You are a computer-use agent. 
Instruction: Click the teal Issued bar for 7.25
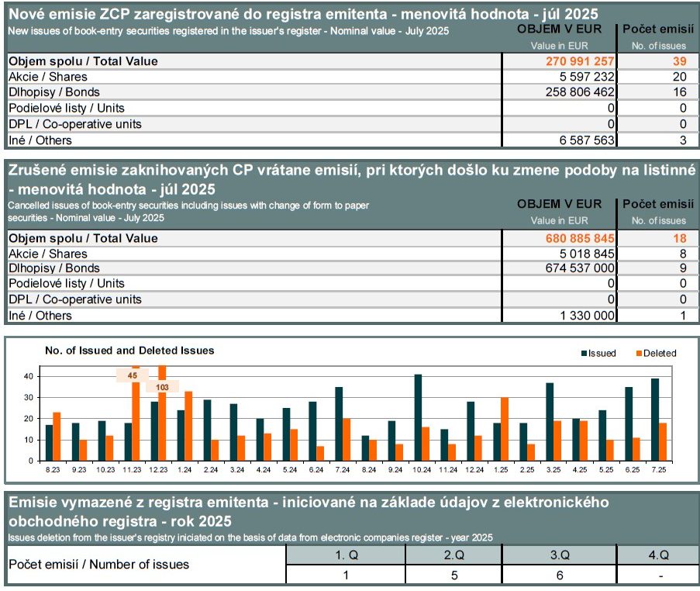[655, 420]
